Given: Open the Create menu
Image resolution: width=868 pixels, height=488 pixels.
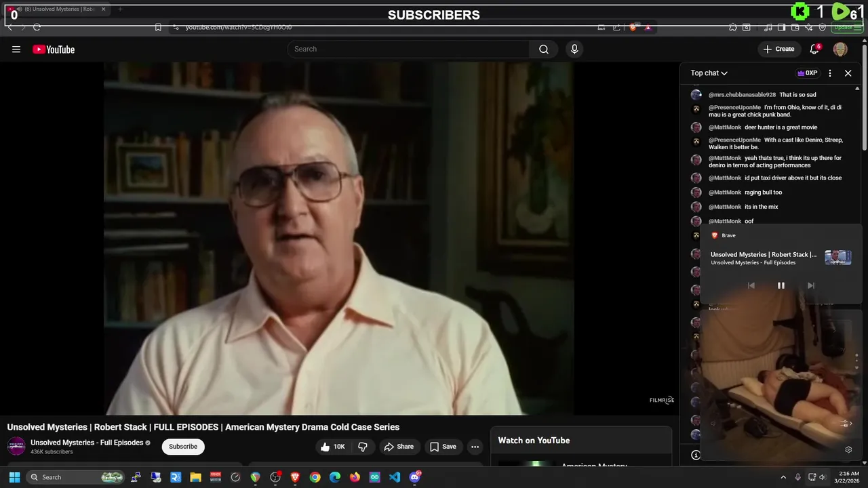Looking at the screenshot, I should pos(778,49).
